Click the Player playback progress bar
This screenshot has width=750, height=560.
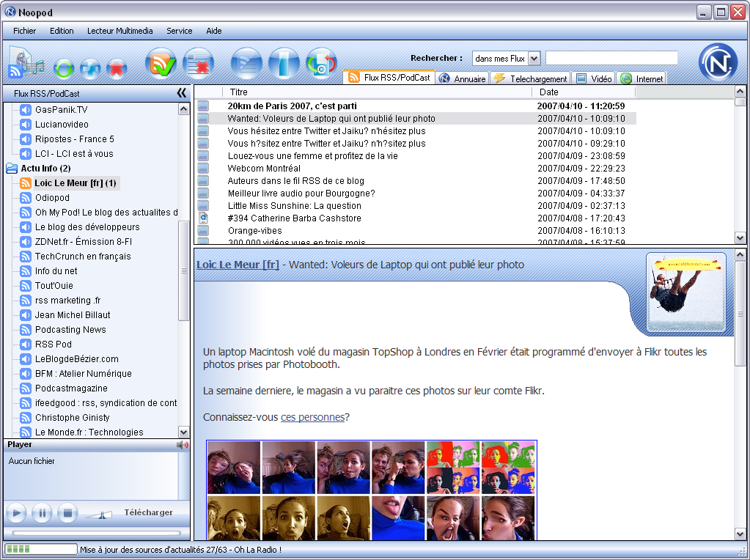coord(96,532)
